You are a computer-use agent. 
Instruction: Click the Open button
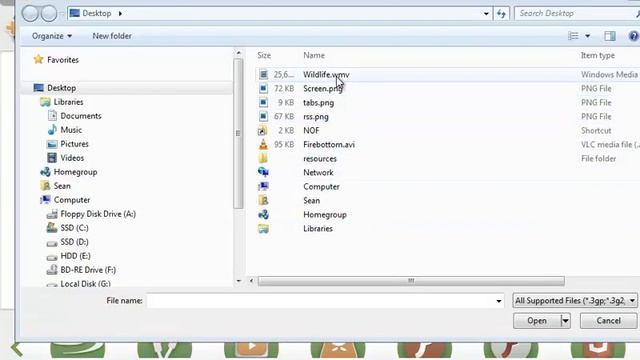click(x=537, y=321)
